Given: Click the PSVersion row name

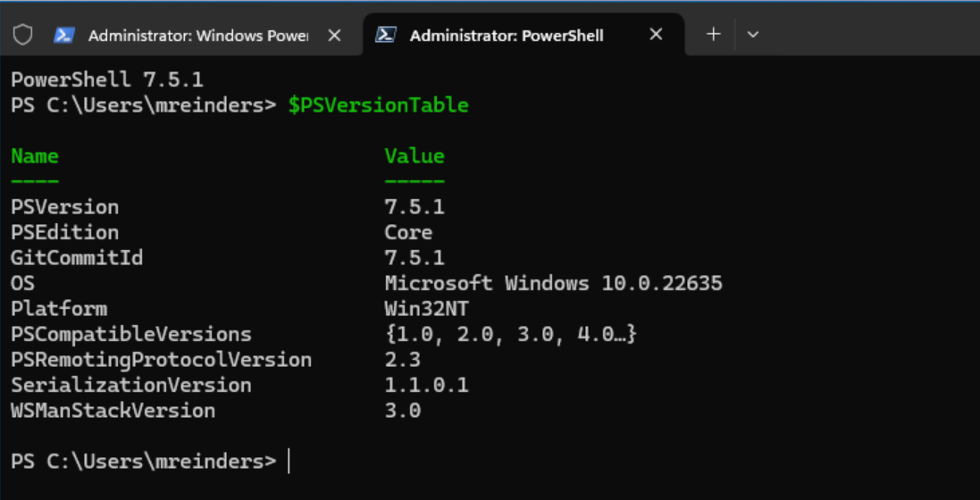Looking at the screenshot, I should pyautogui.click(x=65, y=207).
